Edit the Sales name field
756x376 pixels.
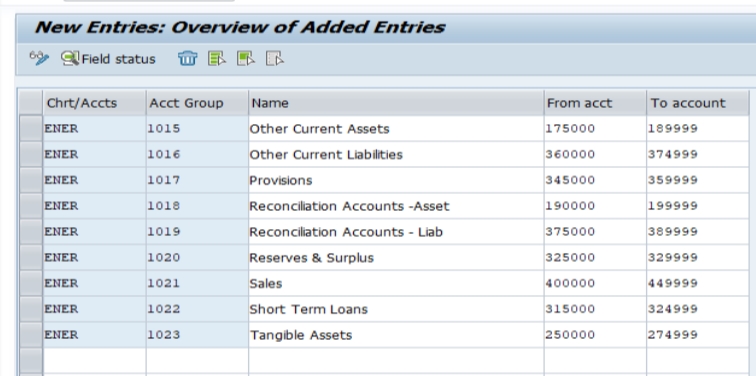click(x=396, y=283)
